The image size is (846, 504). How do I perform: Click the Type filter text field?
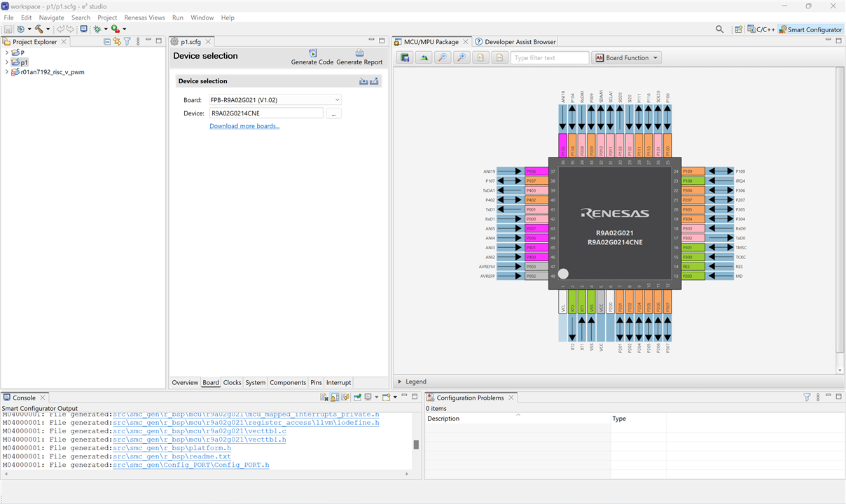[549, 58]
